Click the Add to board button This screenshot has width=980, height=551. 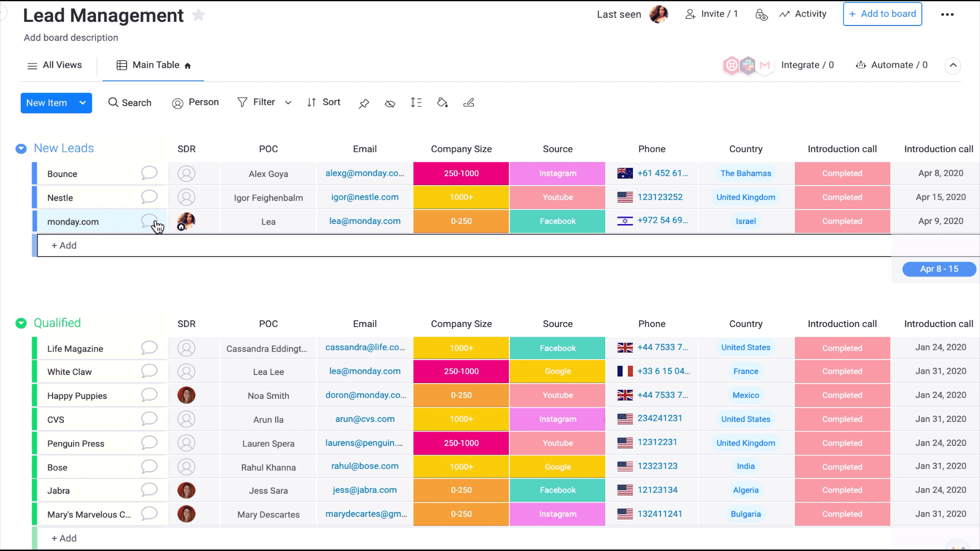[882, 14]
